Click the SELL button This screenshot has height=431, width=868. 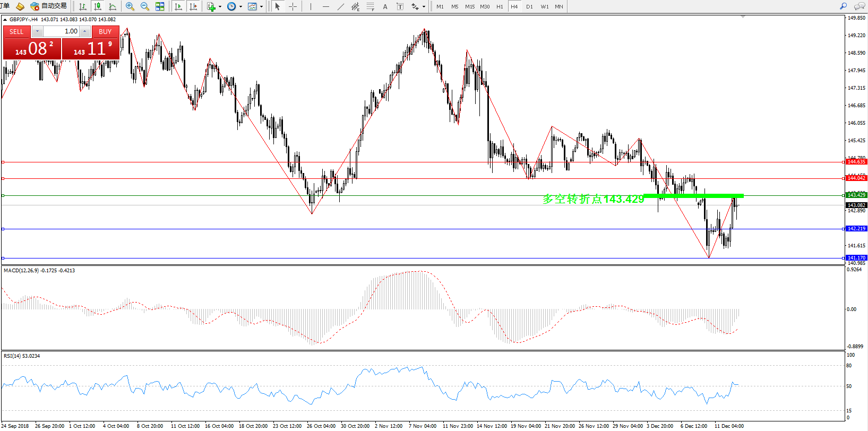(x=16, y=32)
